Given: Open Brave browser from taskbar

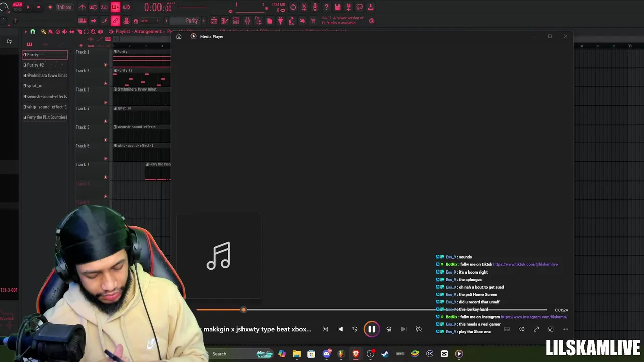Looking at the screenshot, I should pyautogui.click(x=356, y=354).
